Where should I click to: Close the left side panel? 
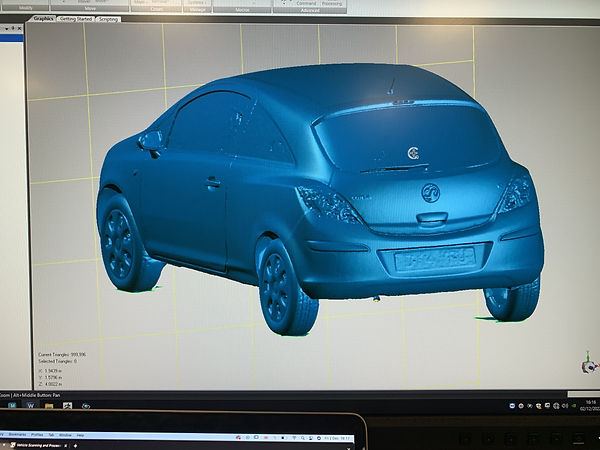(20, 28)
